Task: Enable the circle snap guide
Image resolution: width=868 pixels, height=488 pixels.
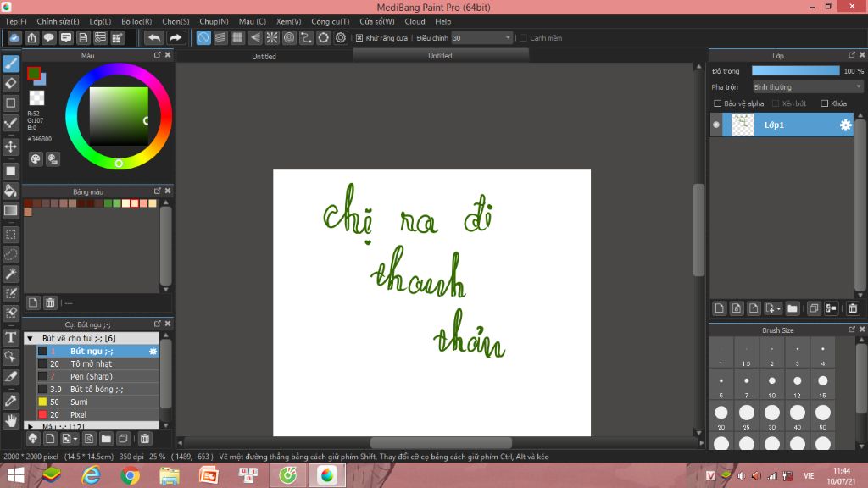Action: [289, 37]
